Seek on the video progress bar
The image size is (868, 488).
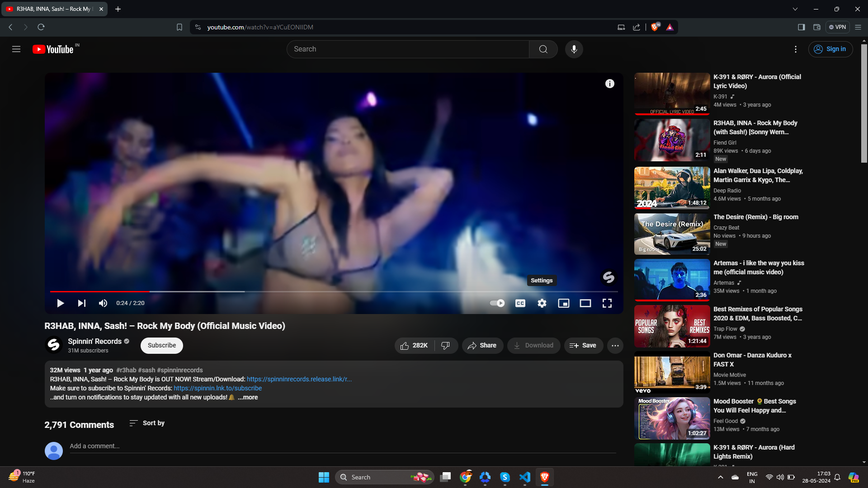coord(334,291)
